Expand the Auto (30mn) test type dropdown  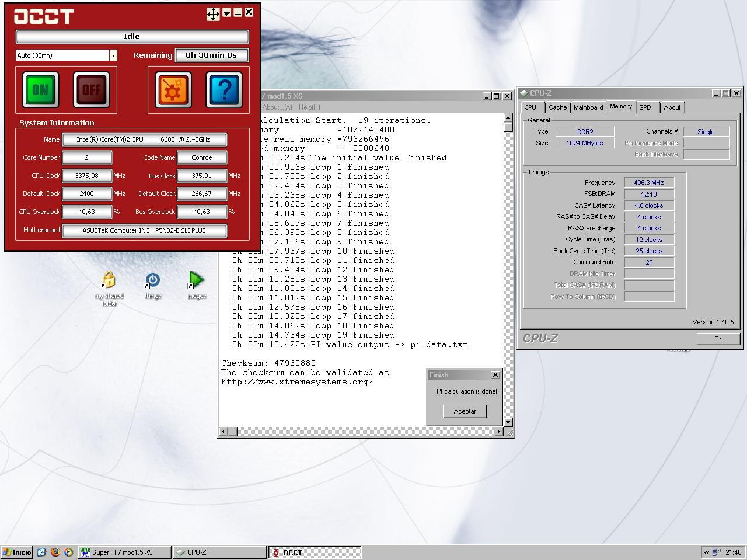pyautogui.click(x=113, y=55)
